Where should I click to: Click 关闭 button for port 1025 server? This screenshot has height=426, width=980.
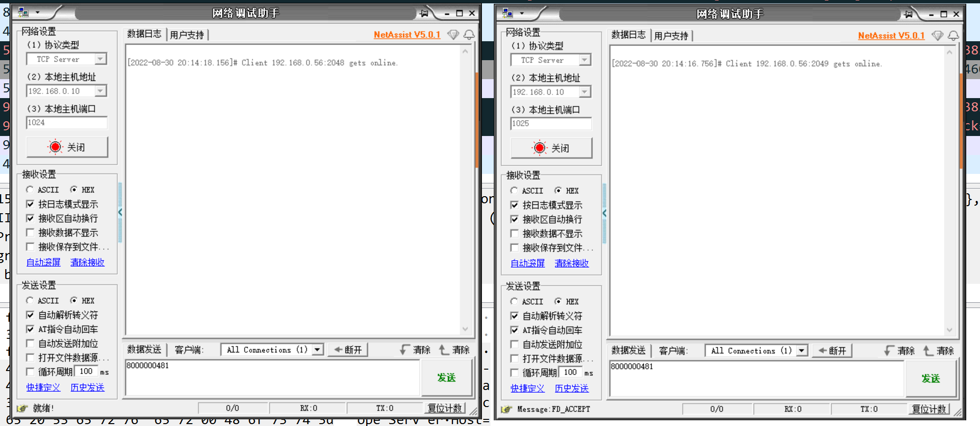point(551,148)
